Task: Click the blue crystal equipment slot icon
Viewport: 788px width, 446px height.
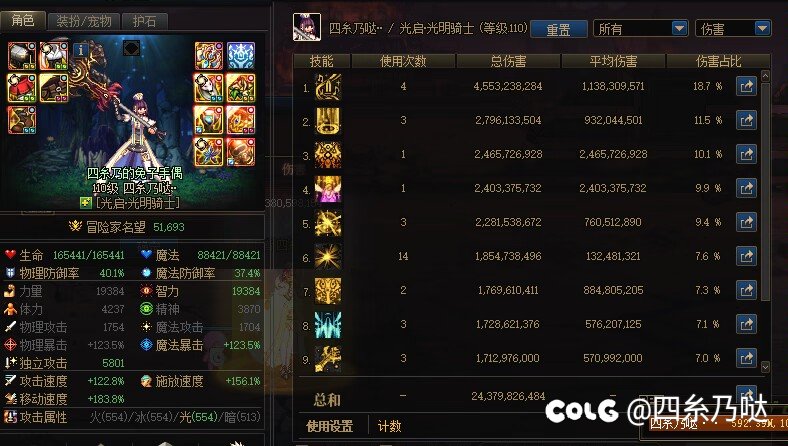Action: (241, 55)
